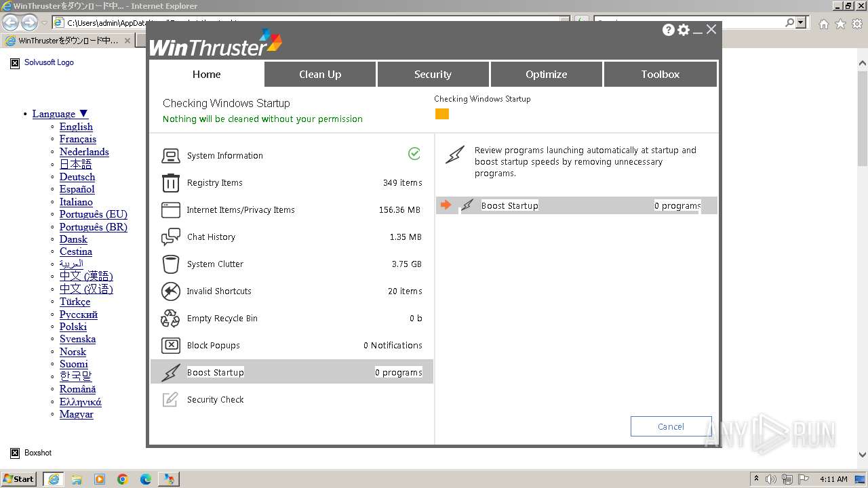Click the Internet Explorer taskbar icon
Image resolution: width=868 pixels, height=488 pixels.
tap(54, 479)
